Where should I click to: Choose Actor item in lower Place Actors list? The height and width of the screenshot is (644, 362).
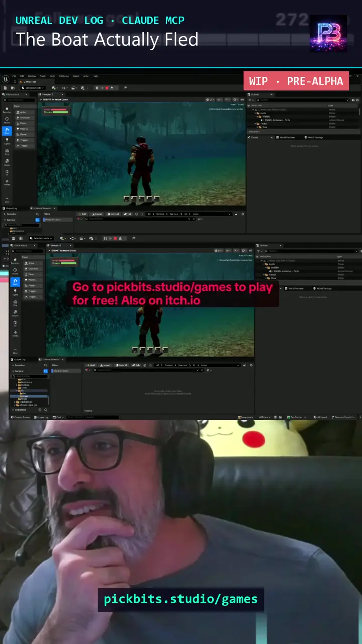click(33, 263)
